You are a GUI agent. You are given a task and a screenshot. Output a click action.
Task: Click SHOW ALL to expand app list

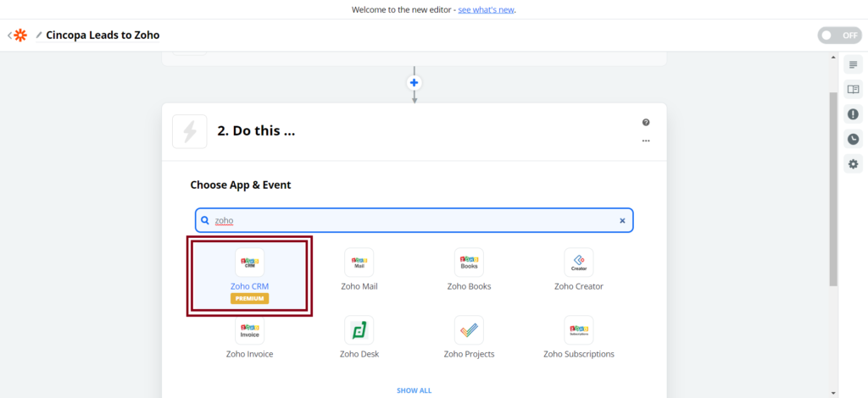pos(414,390)
